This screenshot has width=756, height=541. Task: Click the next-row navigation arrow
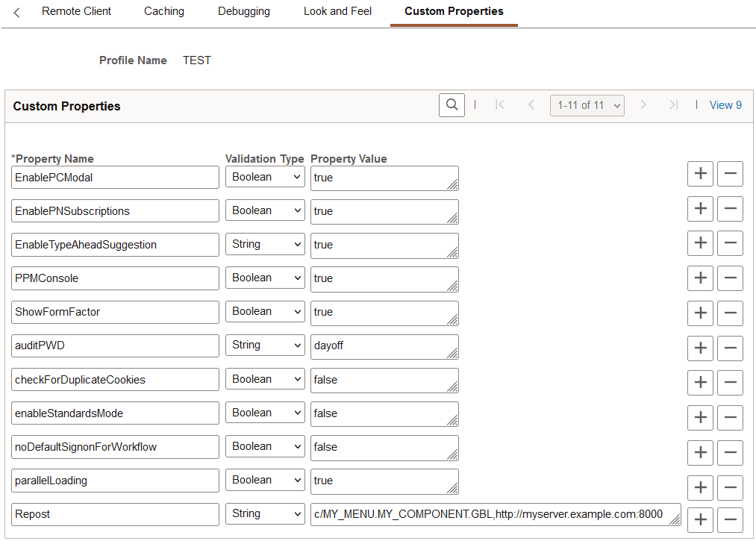[643, 104]
